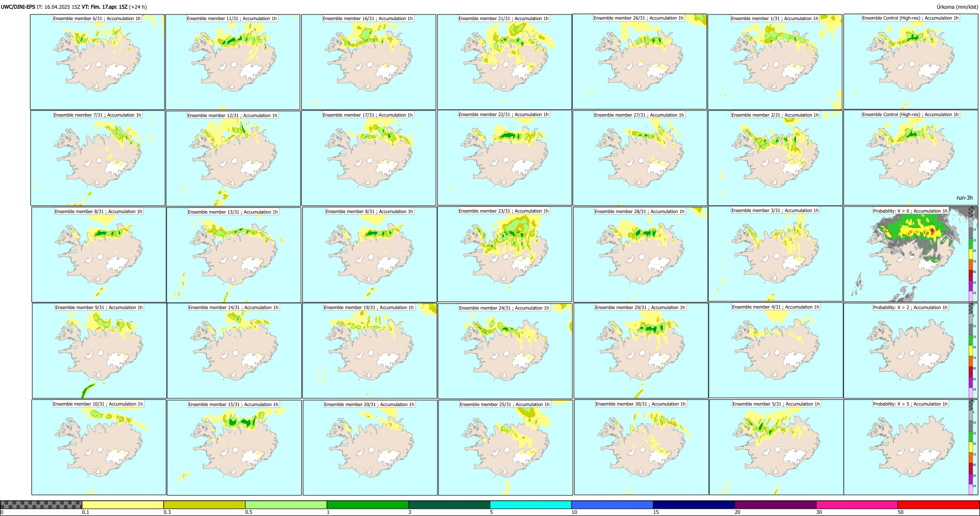Screen dimensions: 980x516
Task: Click the probability color bar beside X > 0 panel
Action: click(972, 254)
